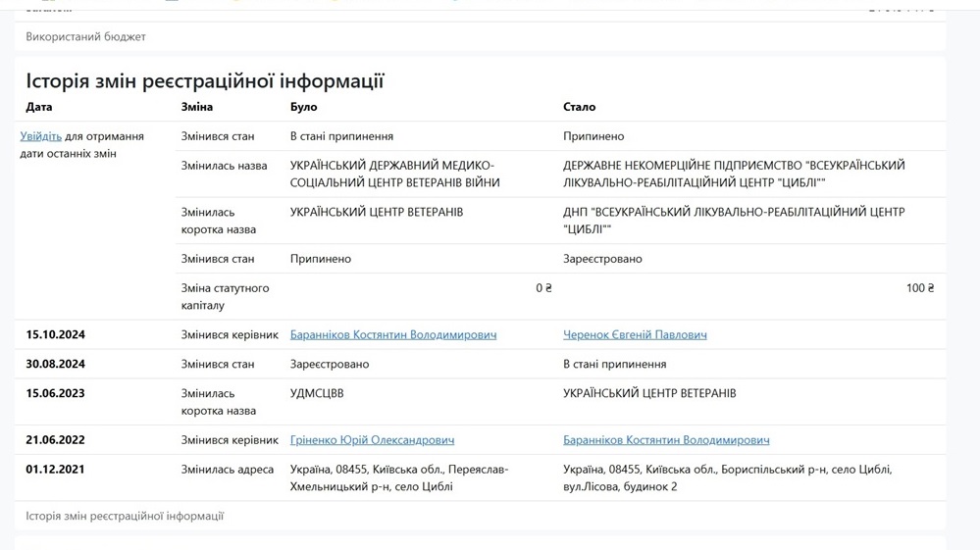Image resolution: width=980 pixels, height=550 pixels.
Task: Click 'Змінився керівник' in 15.10.2024 row
Action: [x=230, y=334]
